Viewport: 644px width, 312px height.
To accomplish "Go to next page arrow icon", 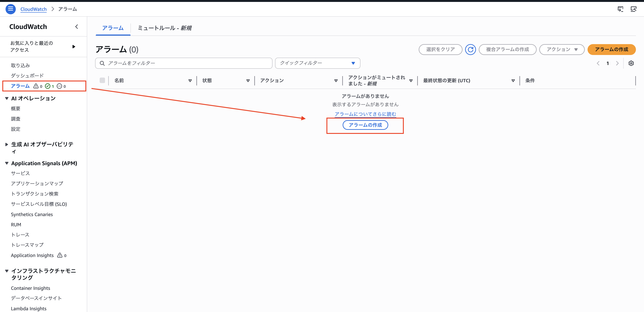I will (x=617, y=63).
